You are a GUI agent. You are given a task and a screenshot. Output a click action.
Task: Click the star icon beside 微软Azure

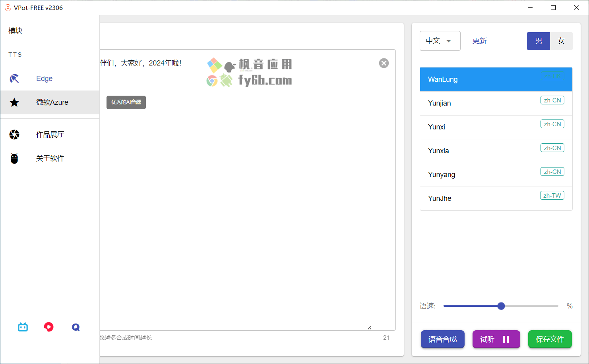pyautogui.click(x=14, y=102)
